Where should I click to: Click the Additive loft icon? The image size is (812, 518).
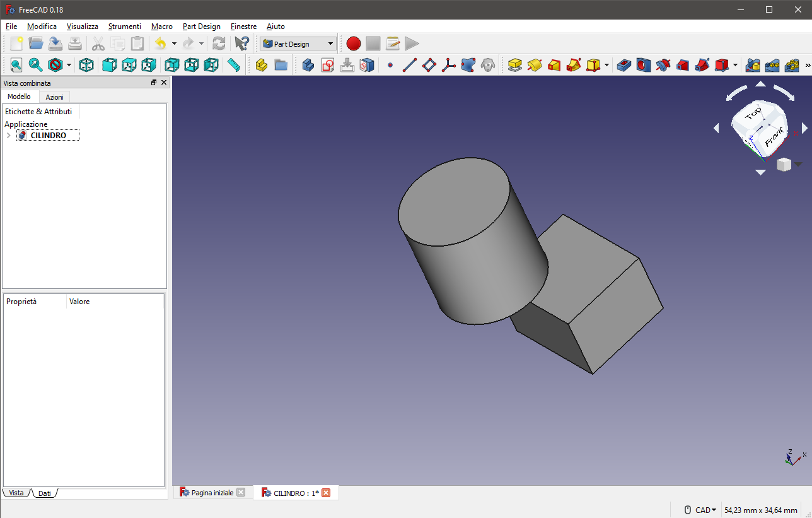(x=554, y=65)
